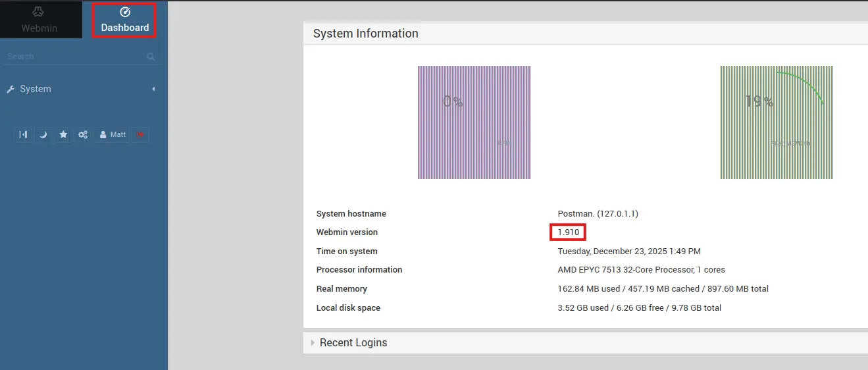Click the search magnifier icon
Screen dimensions: 868x370
151,57
